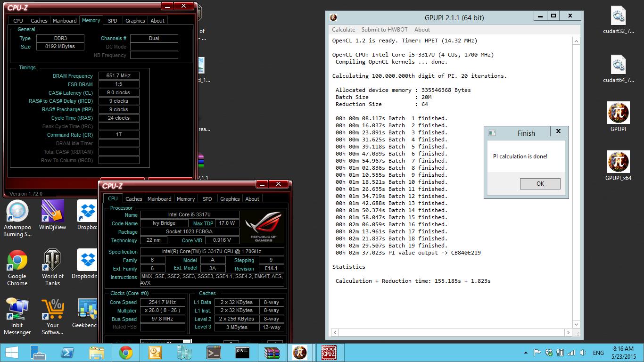Click OK in the Finish dialog
Viewport: 644px width, 362px height.
pos(540,184)
